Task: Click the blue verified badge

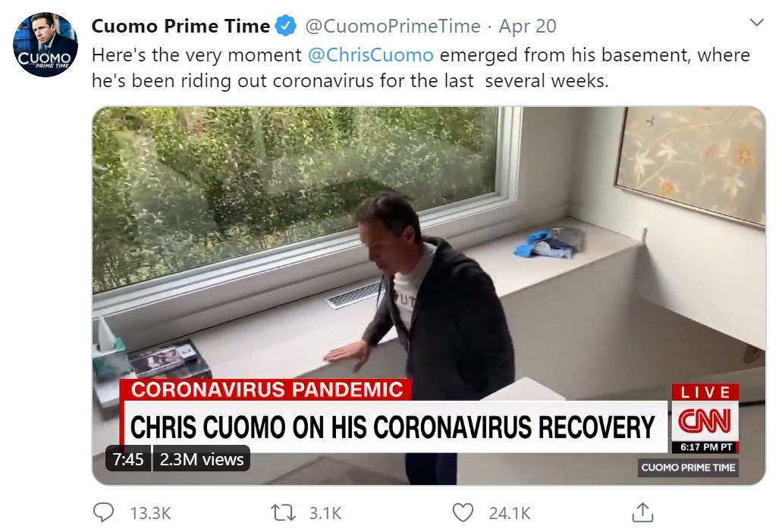Action: tap(286, 26)
